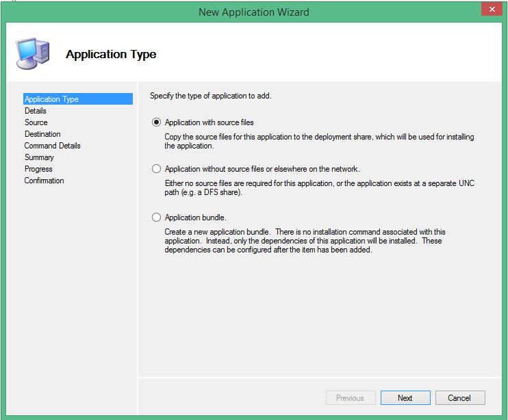
Task: Click 'Specify the type of application' instruction text
Action: point(211,96)
